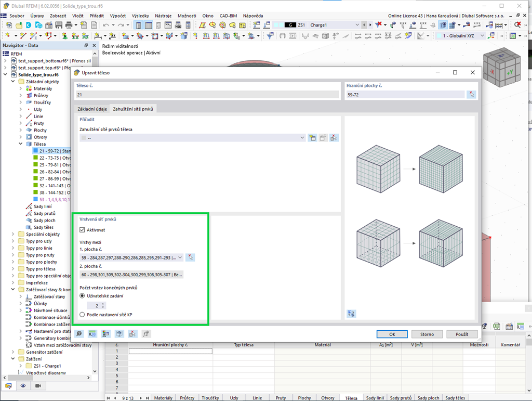
Task: Click the fx formula icon in dialog
Action: 146,334
